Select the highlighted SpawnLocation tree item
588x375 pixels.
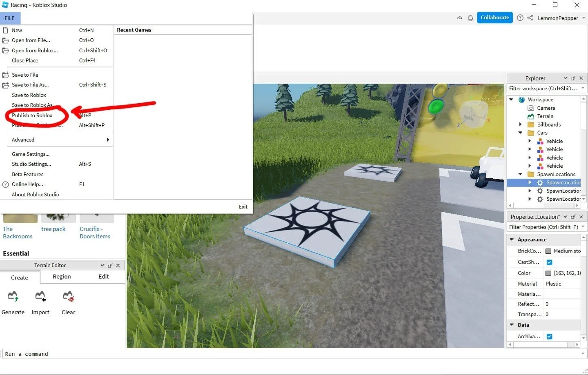[x=543, y=183]
